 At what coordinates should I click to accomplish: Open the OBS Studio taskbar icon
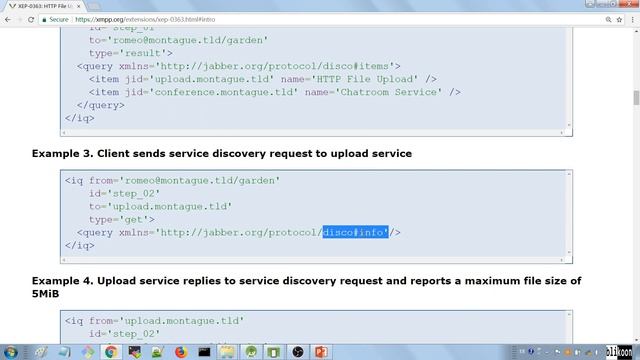298,352
